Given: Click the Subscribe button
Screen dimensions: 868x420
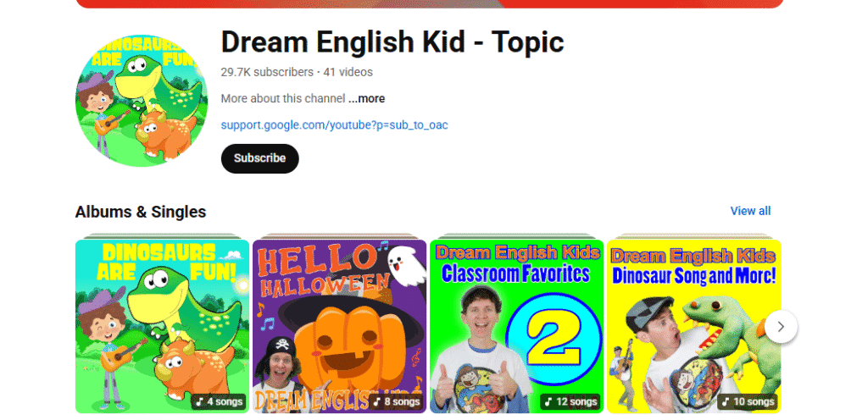Looking at the screenshot, I should click(x=259, y=158).
